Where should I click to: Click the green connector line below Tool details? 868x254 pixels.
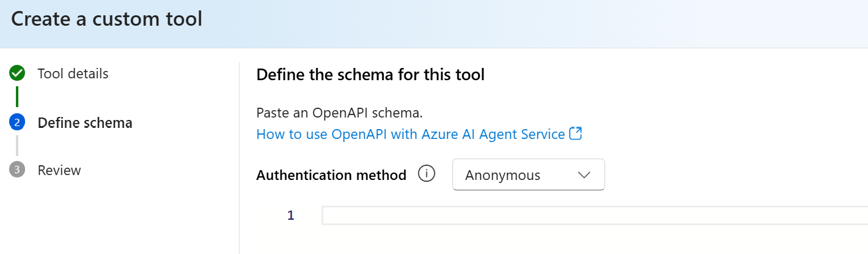pyautogui.click(x=17, y=96)
